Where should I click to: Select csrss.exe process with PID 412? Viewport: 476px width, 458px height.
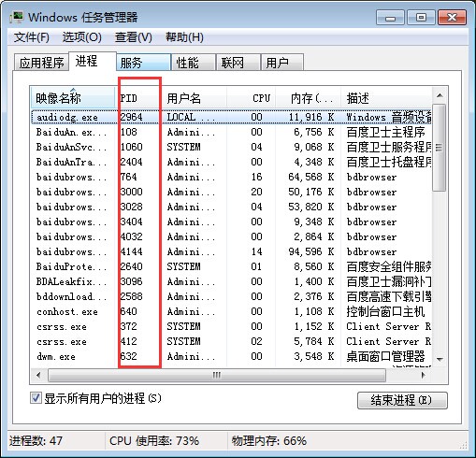[231, 341]
